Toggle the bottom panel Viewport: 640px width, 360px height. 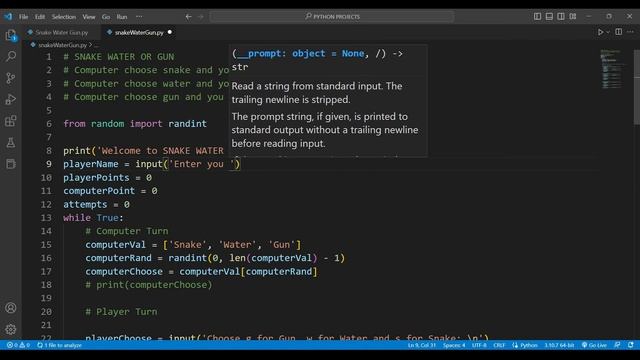click(x=549, y=17)
